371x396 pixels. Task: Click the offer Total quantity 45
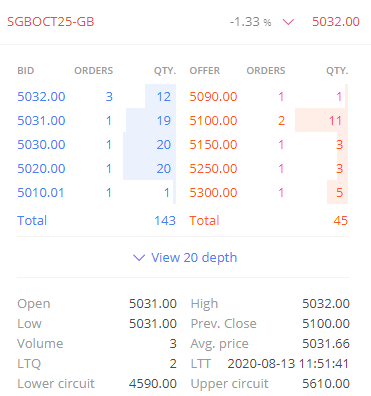point(340,221)
